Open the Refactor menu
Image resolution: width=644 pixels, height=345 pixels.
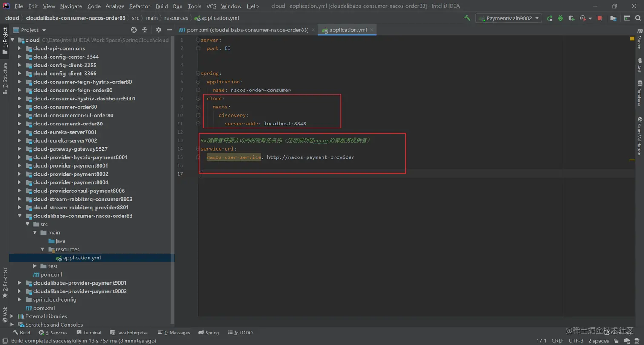point(140,6)
